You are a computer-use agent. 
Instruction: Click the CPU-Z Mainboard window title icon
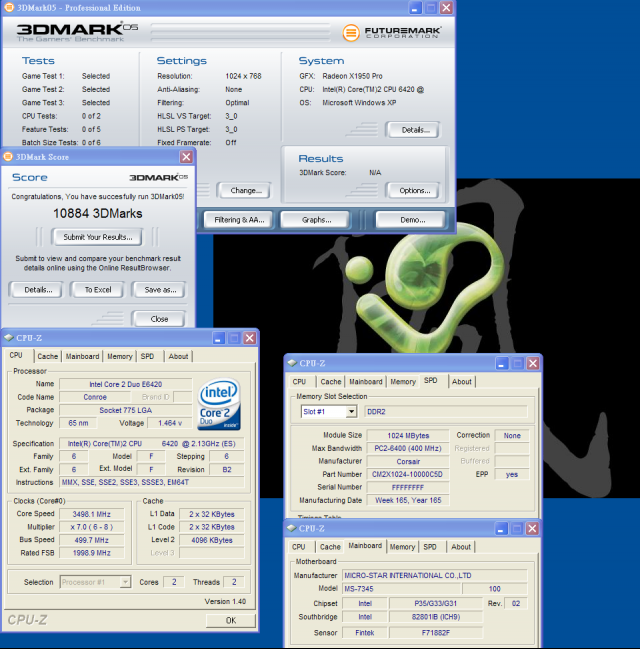click(x=291, y=528)
